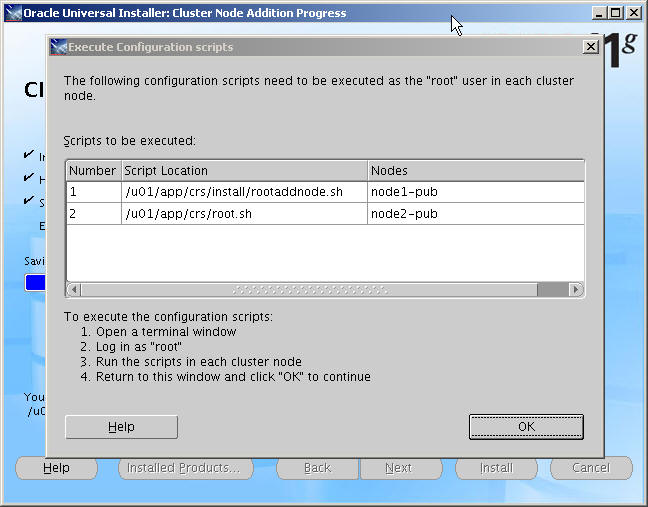
Task: Click Cancel in the installer window
Action: (591, 468)
